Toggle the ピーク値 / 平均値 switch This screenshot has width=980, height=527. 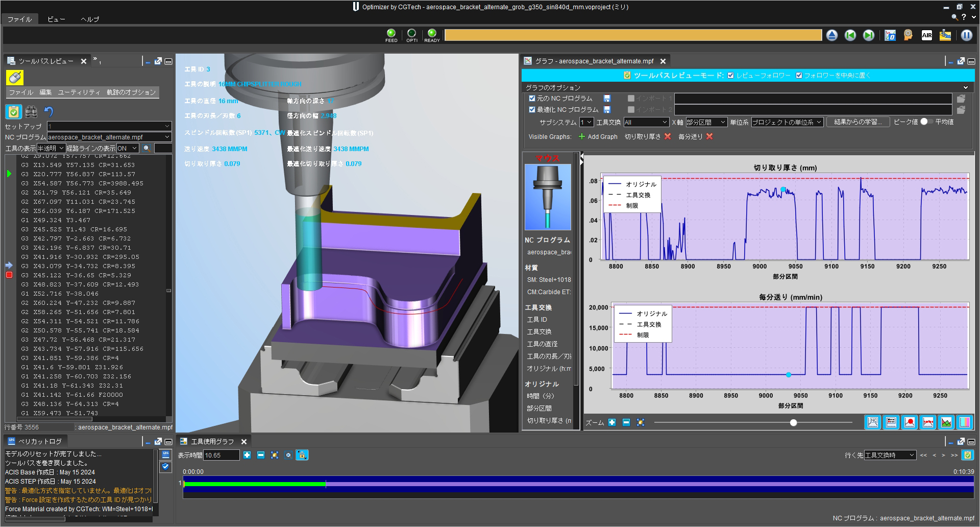pos(926,122)
